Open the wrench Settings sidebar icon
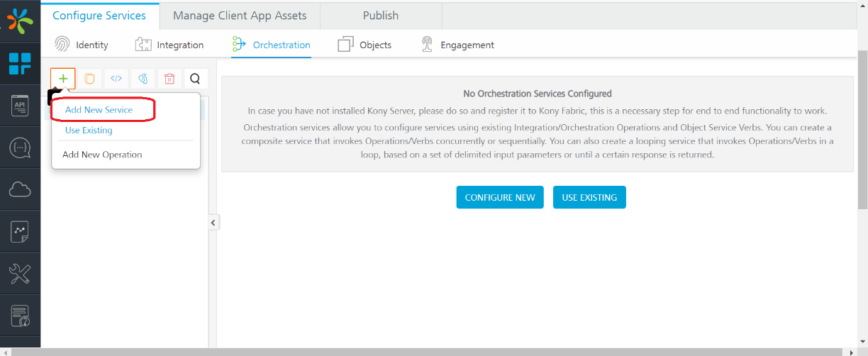 [x=20, y=273]
